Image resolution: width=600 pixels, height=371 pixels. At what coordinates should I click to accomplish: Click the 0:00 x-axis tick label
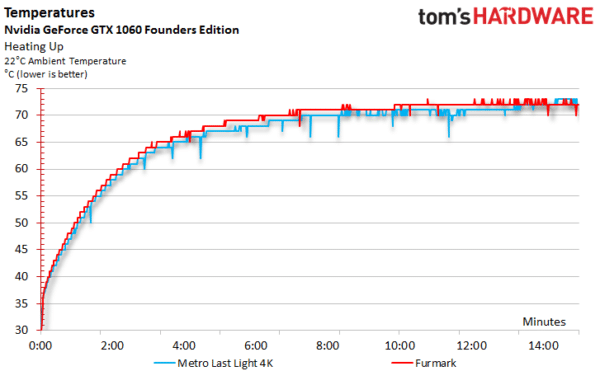pos(41,346)
